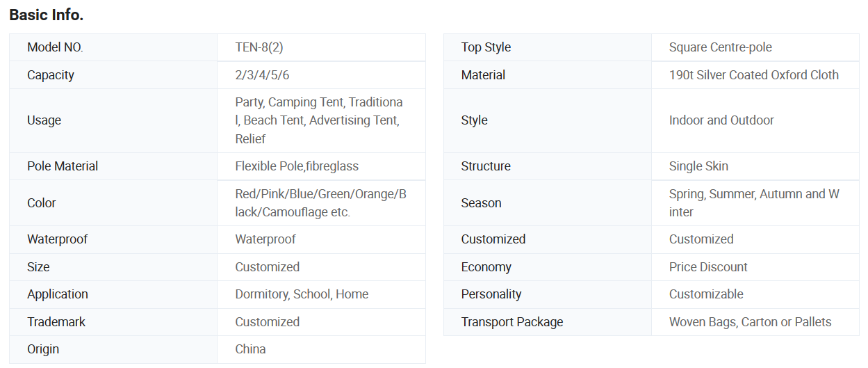This screenshot has width=868, height=368.
Task: Click the Basic Info. heading
Action: [47, 15]
